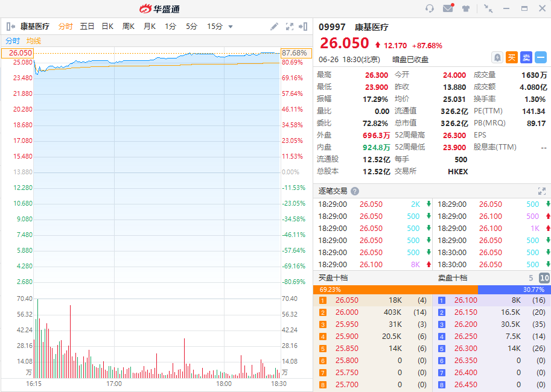Select bid level 5 at 25.850
551x392 pixels.
coord(372,349)
